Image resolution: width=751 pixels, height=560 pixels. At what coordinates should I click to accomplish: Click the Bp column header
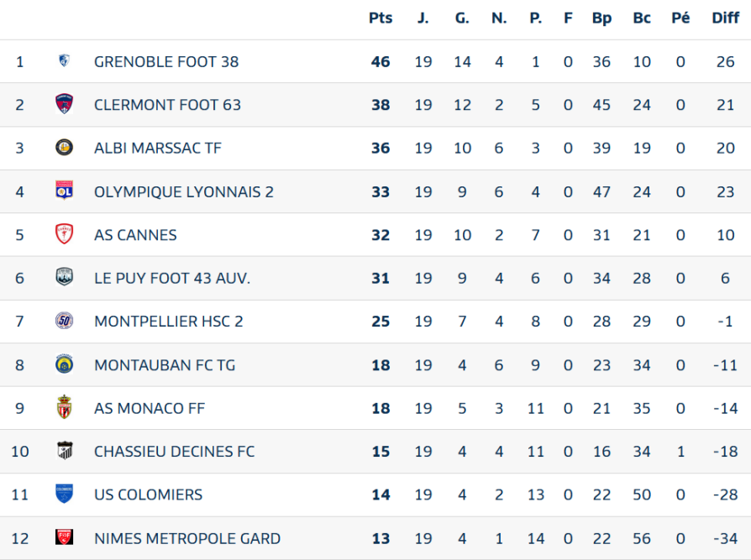tap(601, 18)
